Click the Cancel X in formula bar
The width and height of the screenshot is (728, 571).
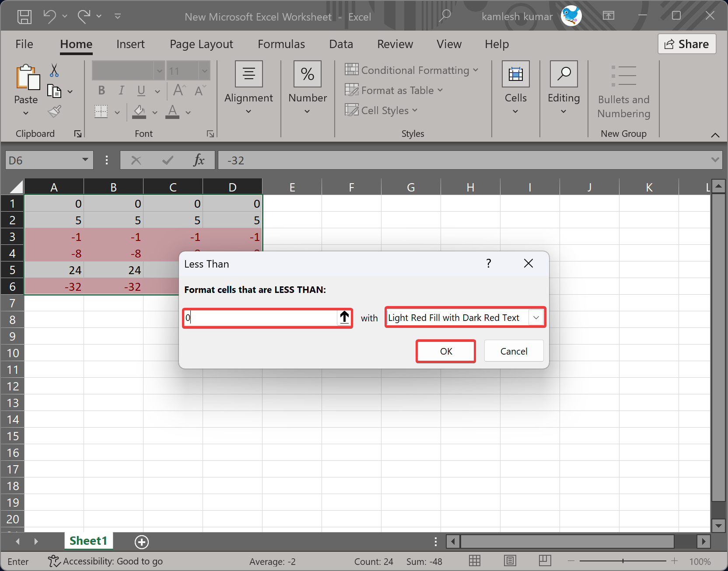pyautogui.click(x=136, y=160)
